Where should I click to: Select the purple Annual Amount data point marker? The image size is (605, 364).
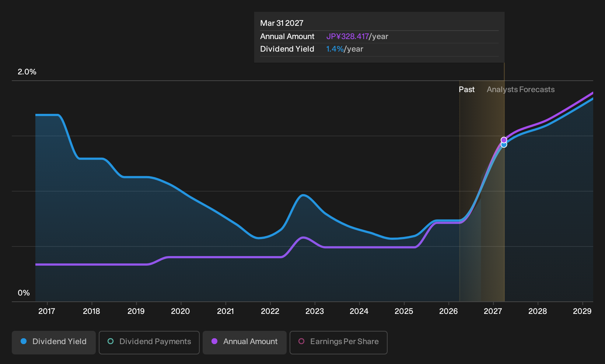(x=504, y=140)
